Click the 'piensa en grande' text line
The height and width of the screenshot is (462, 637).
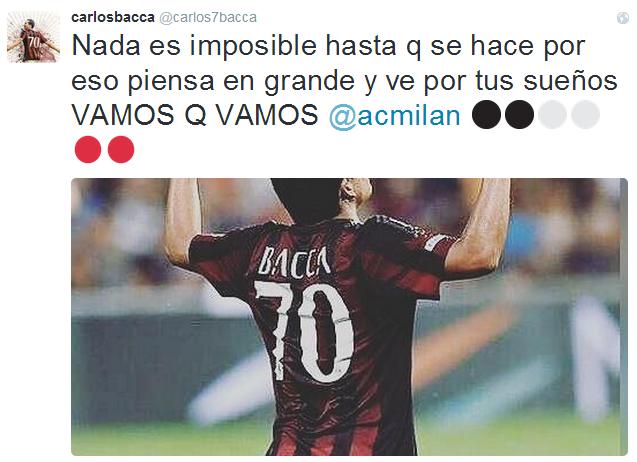point(241,81)
